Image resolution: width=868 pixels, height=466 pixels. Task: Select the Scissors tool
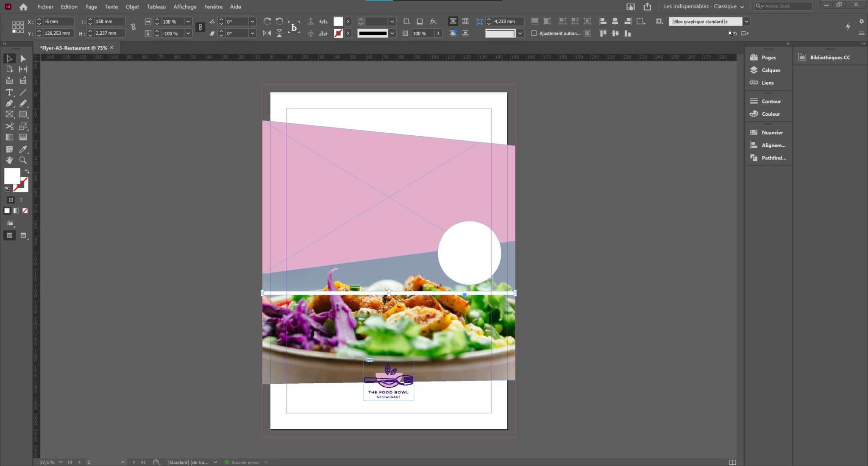point(9,126)
